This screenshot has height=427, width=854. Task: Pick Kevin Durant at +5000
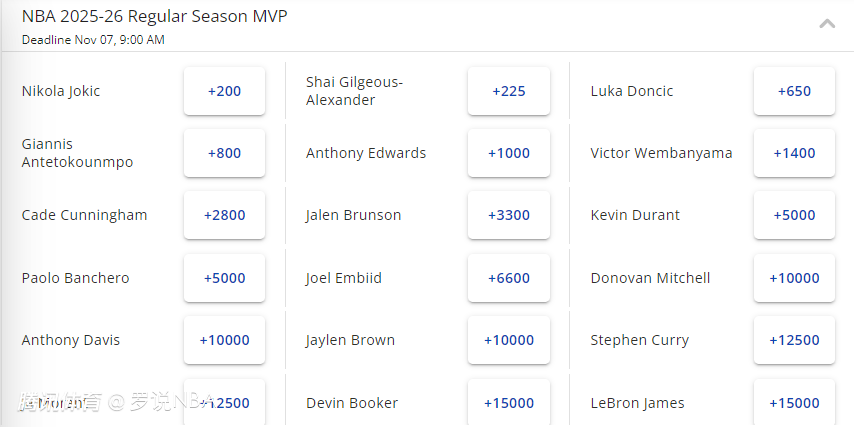(x=794, y=215)
